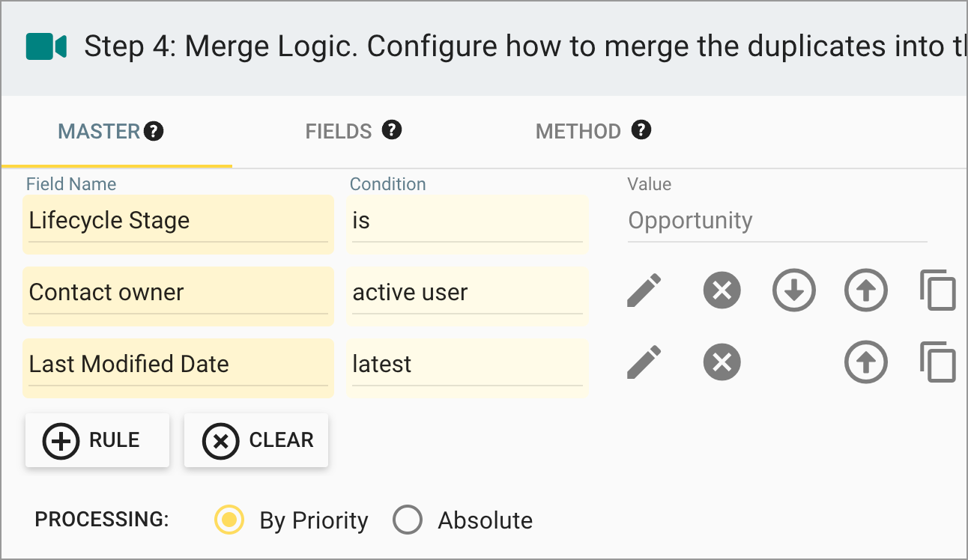Image resolution: width=968 pixels, height=560 pixels.
Task: Select the By Priority processing option
Action: [229, 520]
